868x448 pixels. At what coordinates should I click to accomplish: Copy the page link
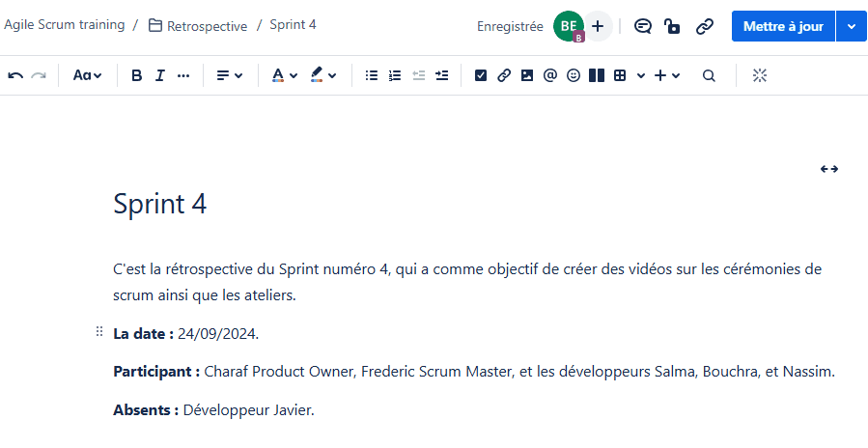tap(704, 26)
